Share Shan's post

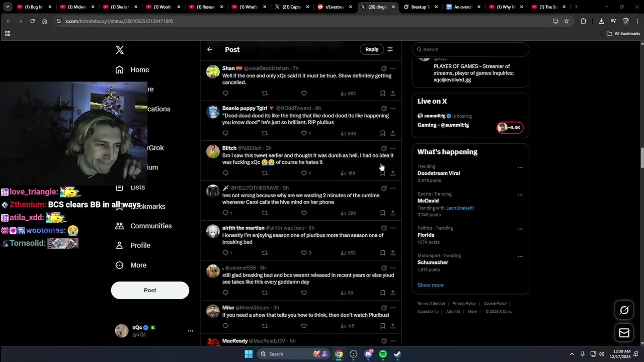tap(393, 93)
